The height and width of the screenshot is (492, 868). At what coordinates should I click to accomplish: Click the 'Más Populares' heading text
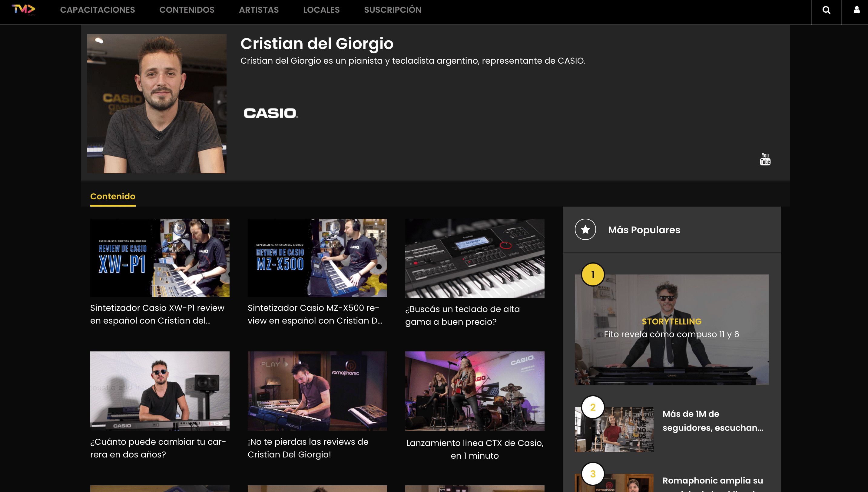(x=644, y=230)
